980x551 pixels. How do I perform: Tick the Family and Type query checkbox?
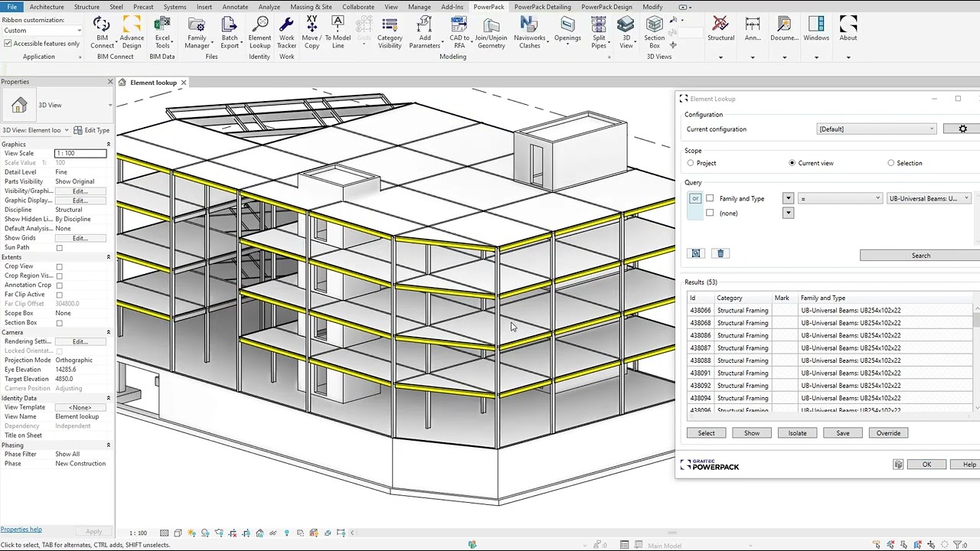click(x=710, y=199)
